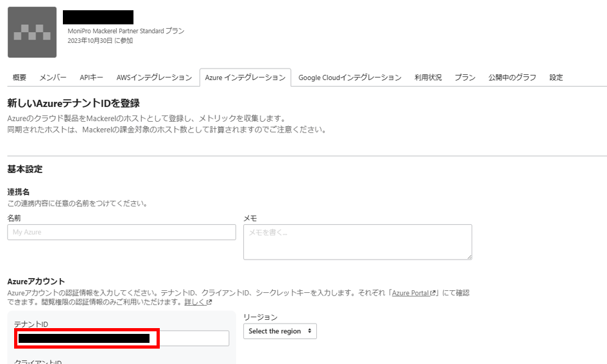
Task: Focus the 名前 input with My Azure placeholder
Action: pyautogui.click(x=121, y=232)
